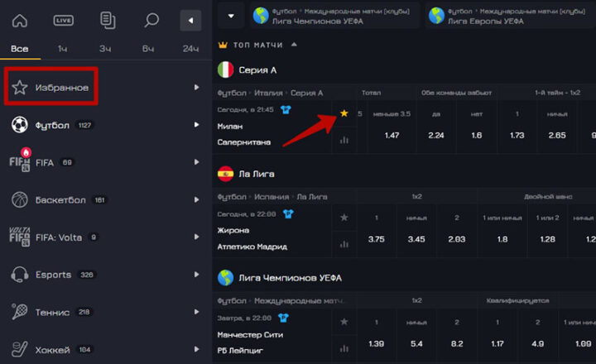Click the Esports headset icon
This screenshot has width=596, height=364.
tap(20, 275)
